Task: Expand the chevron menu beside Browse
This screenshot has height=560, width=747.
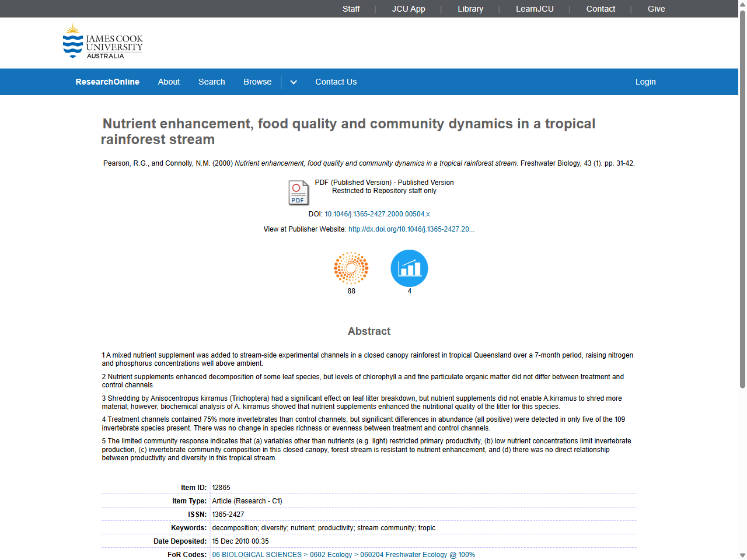Action: 294,82
